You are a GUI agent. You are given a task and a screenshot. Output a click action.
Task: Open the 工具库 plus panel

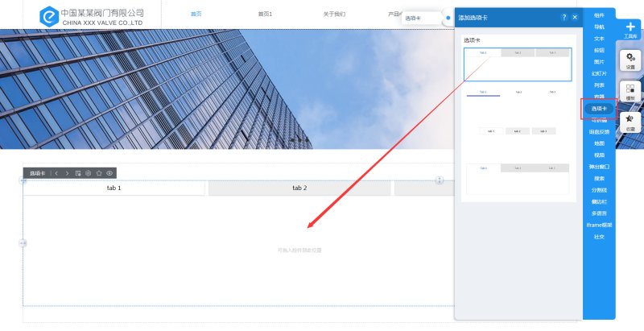tap(630, 30)
